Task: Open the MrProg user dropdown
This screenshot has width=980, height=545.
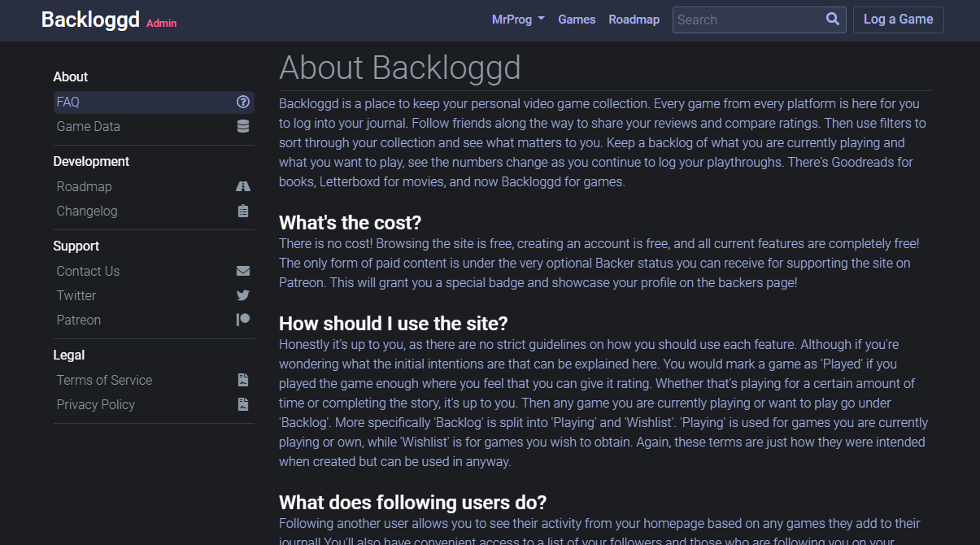Action: [518, 20]
